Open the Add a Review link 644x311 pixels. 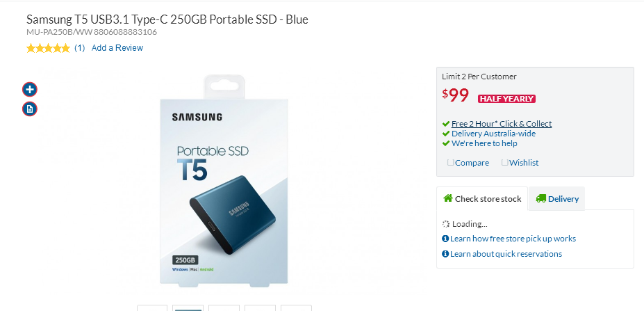pyautogui.click(x=117, y=48)
